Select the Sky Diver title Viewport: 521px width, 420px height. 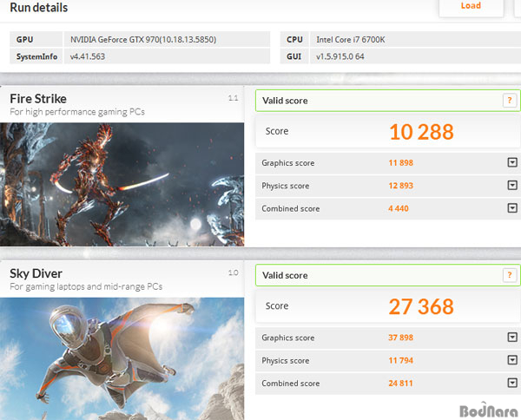tap(36, 273)
